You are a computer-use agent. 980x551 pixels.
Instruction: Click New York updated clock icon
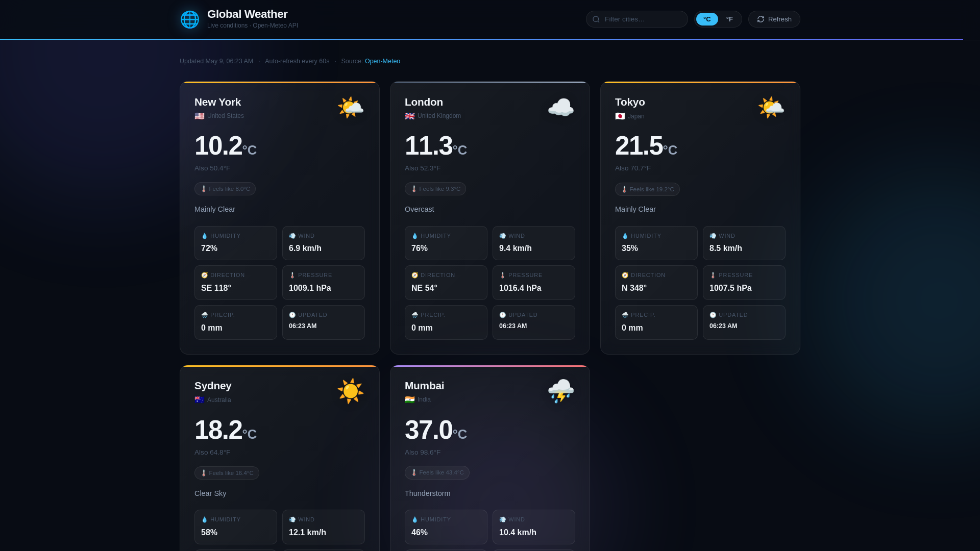click(x=292, y=315)
